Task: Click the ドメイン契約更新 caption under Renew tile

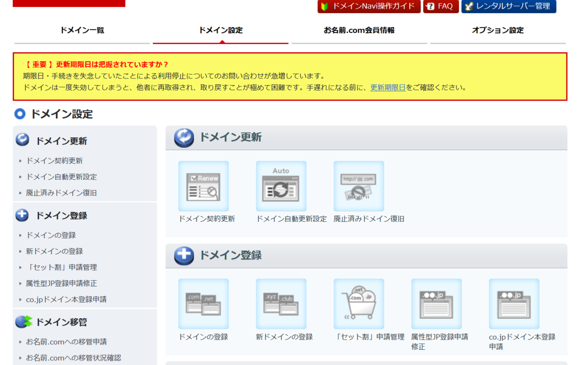Action: [x=207, y=219]
